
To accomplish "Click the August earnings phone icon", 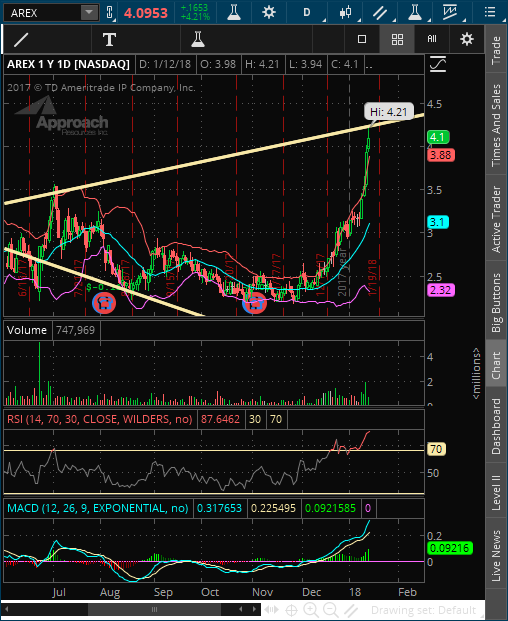I will point(104,303).
